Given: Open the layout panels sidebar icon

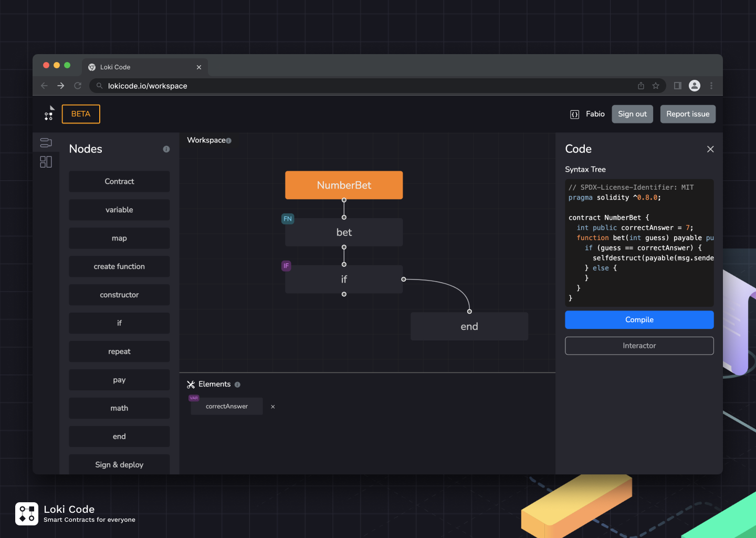Looking at the screenshot, I should 46,162.
